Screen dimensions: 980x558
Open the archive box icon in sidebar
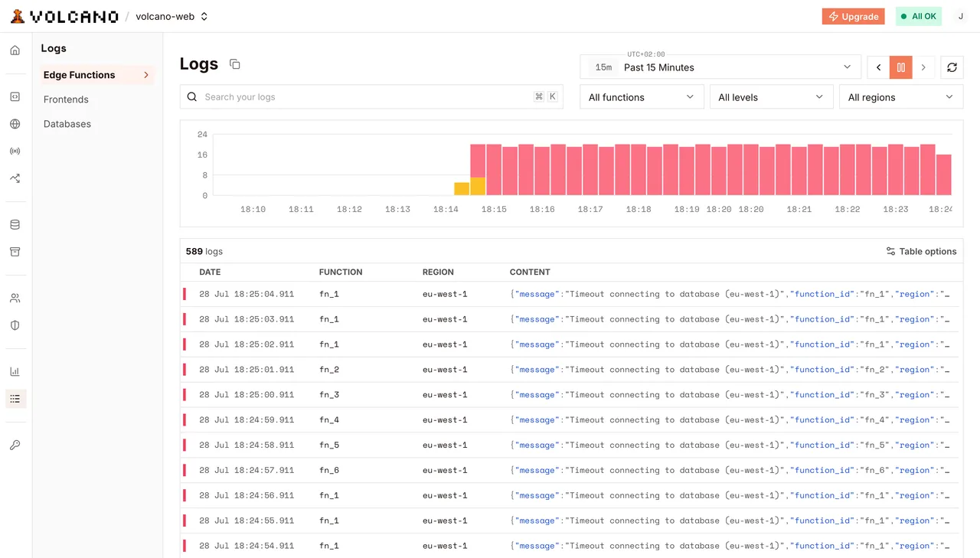(15, 252)
